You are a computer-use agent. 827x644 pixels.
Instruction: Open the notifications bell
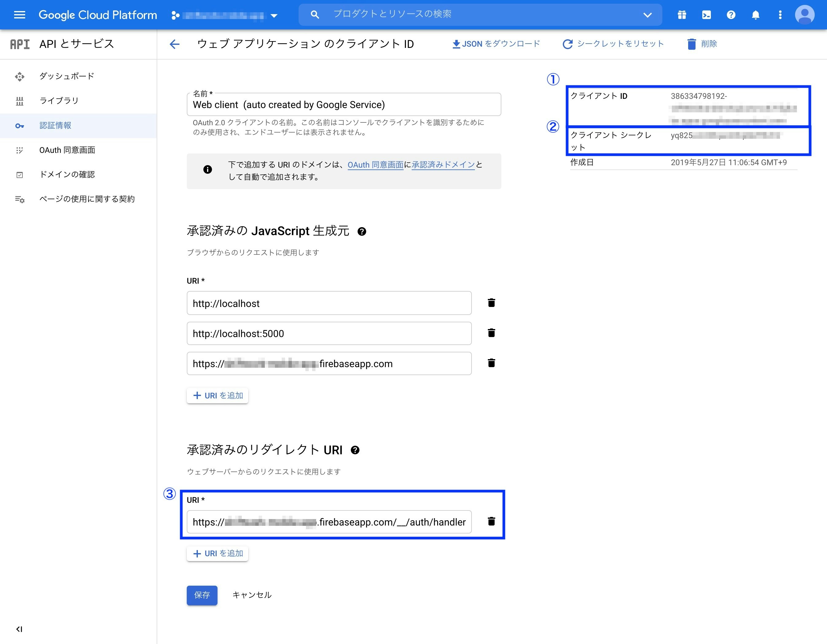[x=755, y=15]
